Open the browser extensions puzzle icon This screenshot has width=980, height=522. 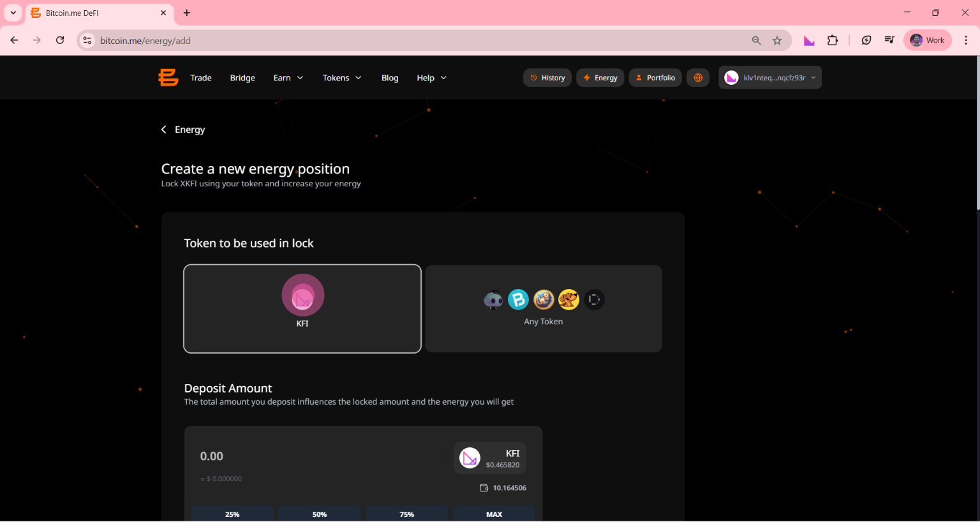(833, 41)
